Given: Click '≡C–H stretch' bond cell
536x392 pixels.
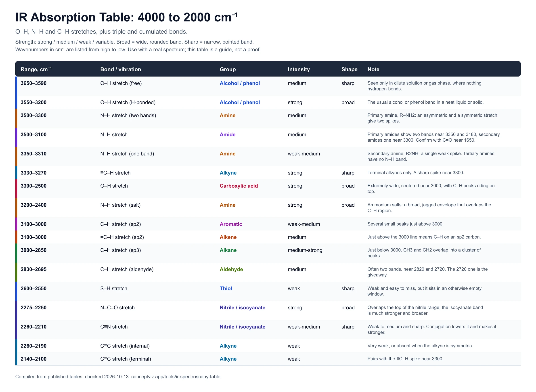Looking at the screenshot, I should pos(115,173).
